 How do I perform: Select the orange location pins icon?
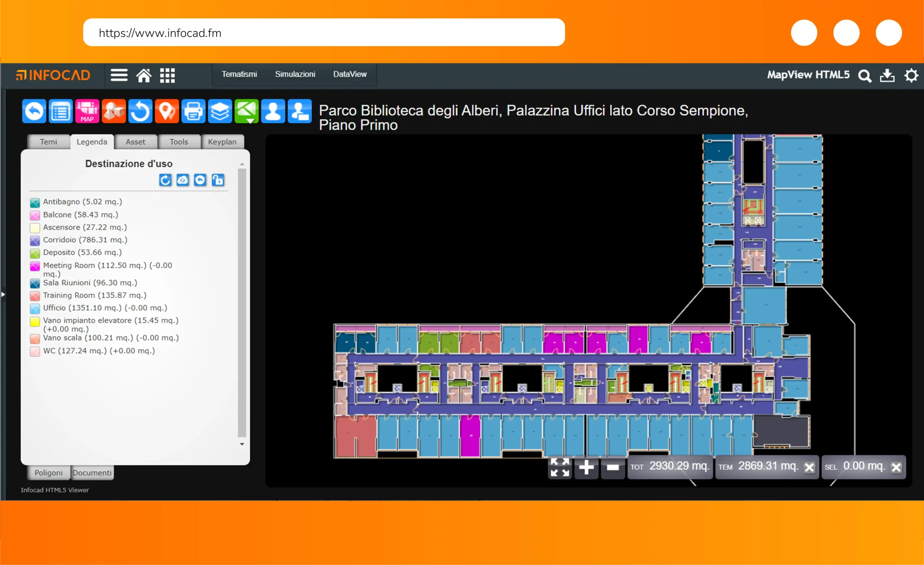click(167, 111)
